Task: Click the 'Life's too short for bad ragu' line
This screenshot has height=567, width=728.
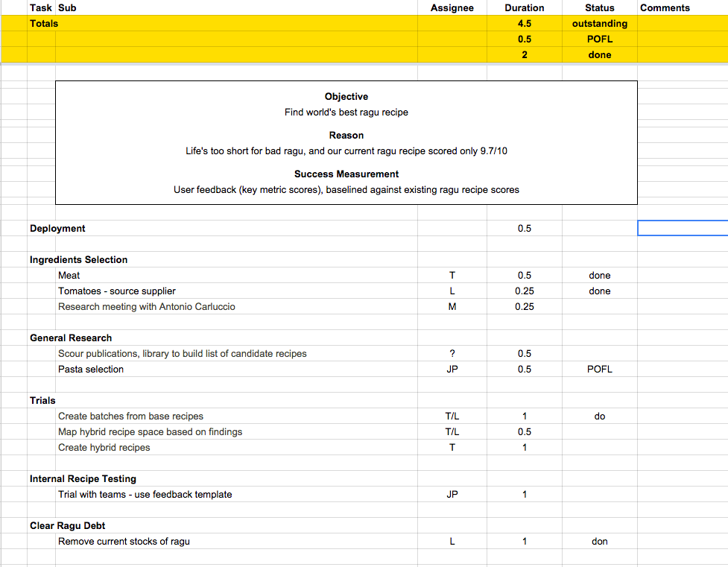Action: tap(346, 151)
